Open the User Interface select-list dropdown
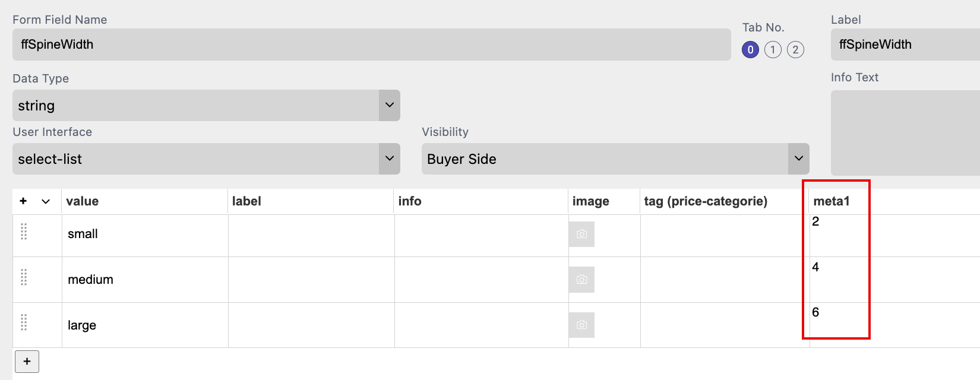 pyautogui.click(x=206, y=159)
